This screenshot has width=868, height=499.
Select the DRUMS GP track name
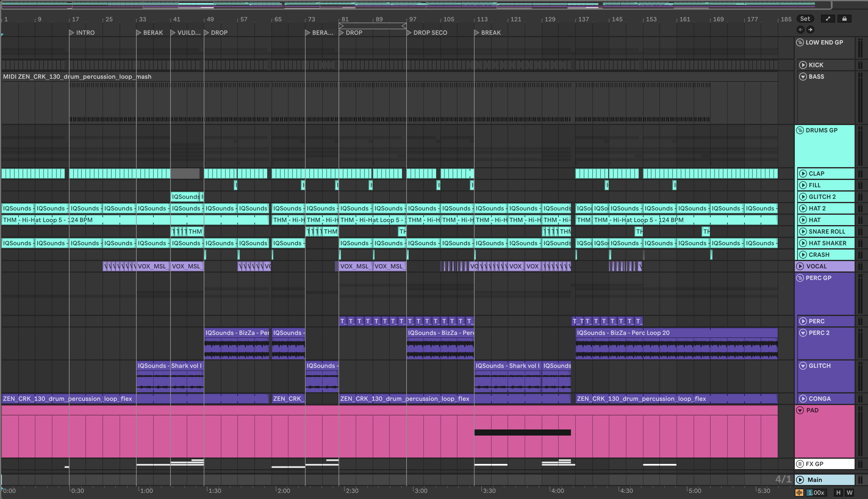(x=821, y=131)
